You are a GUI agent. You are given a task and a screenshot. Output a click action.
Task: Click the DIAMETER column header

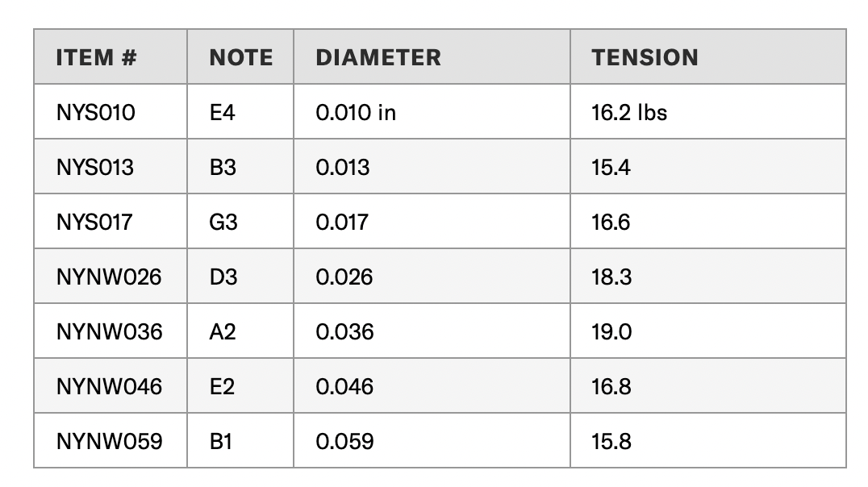pyautogui.click(x=378, y=57)
